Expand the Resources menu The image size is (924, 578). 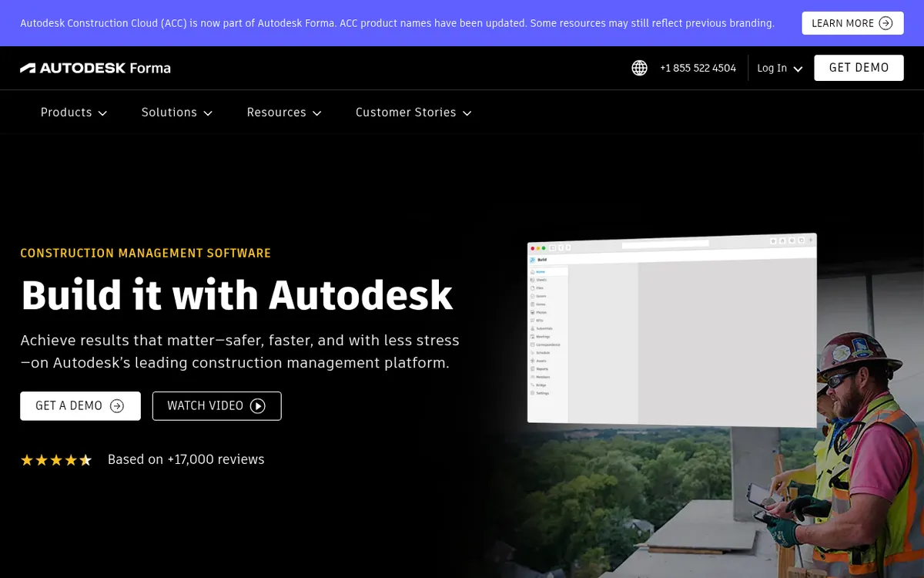[x=284, y=113]
